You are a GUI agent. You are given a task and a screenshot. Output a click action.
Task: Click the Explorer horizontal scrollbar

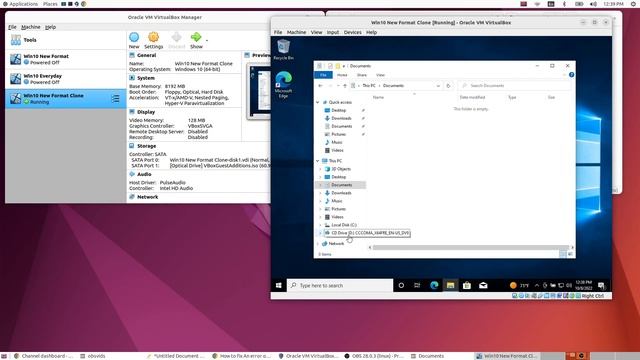pyautogui.click(x=470, y=247)
